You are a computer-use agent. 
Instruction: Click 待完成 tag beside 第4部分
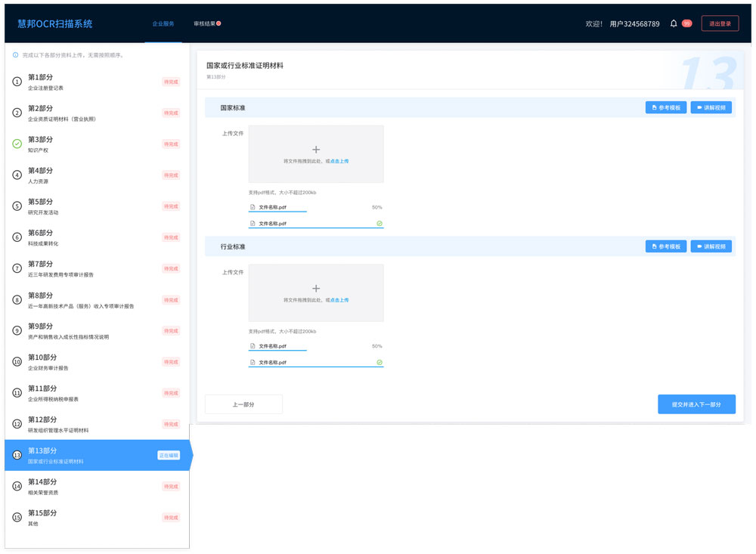coord(171,175)
